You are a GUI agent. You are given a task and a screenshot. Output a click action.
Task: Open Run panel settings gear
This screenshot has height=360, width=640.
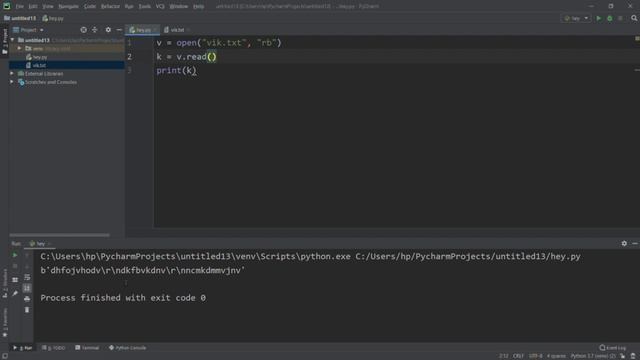click(x=624, y=243)
